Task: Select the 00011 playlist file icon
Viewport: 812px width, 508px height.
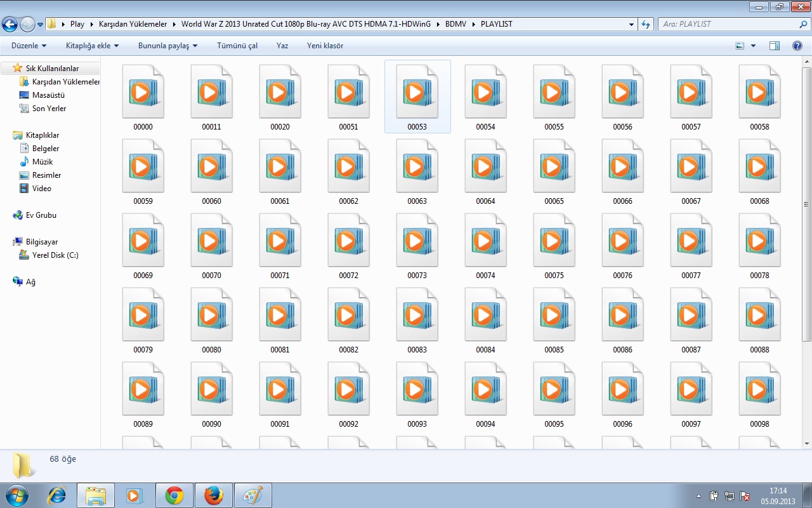Action: coord(211,92)
